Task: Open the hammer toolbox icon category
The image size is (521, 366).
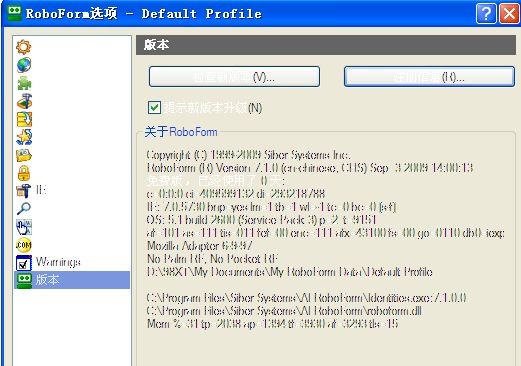Action: coord(24,101)
